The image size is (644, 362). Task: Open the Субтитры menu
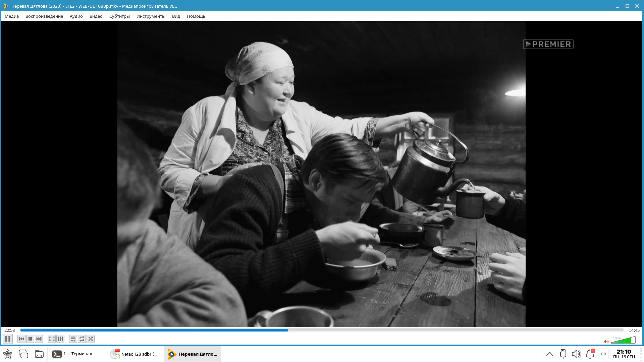(119, 16)
